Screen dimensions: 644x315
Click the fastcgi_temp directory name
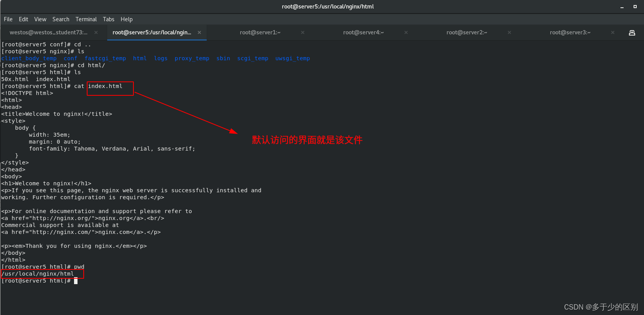(105, 58)
